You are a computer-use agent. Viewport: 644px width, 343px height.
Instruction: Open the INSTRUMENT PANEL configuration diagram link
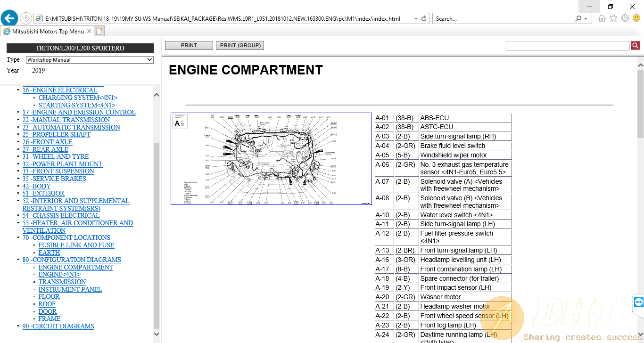(x=70, y=289)
